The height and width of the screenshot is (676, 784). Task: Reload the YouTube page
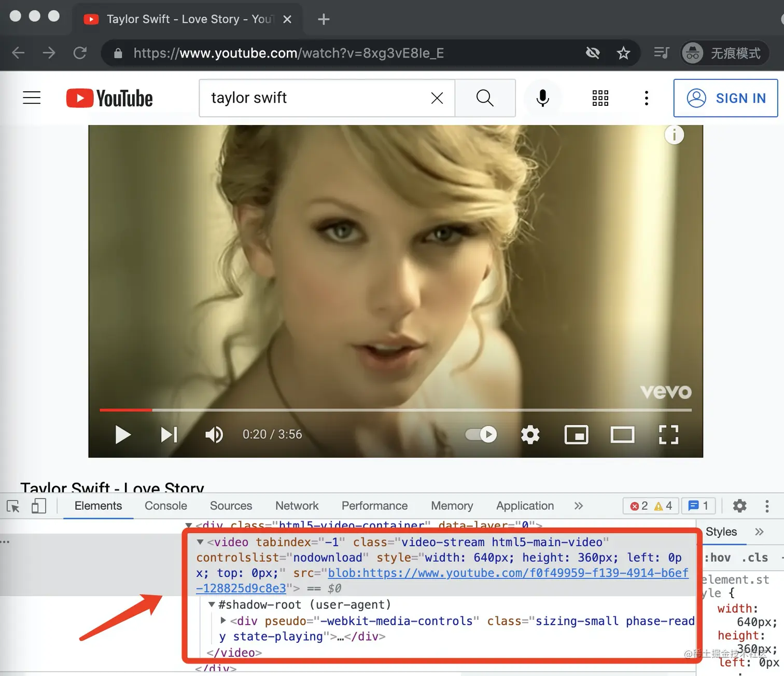(80, 53)
